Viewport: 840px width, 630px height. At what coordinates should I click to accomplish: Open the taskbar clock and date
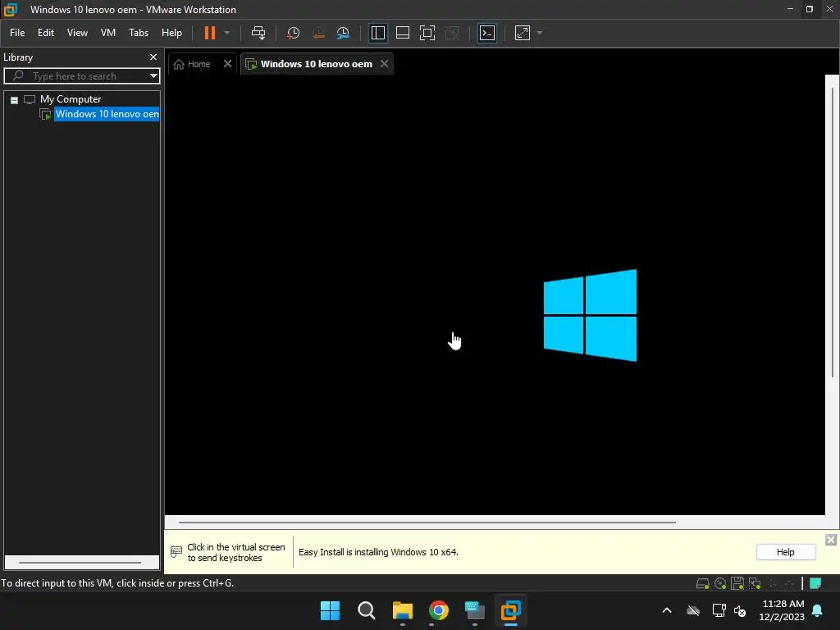click(x=783, y=610)
